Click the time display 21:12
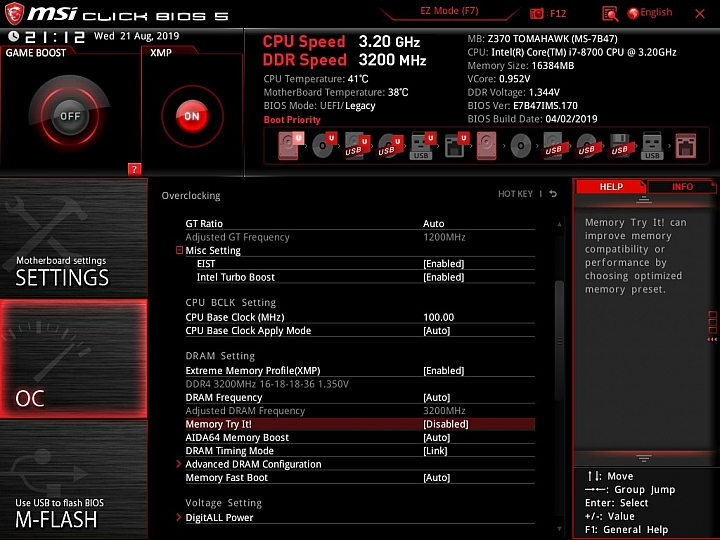Viewport: 720px width, 540px height. [55, 37]
